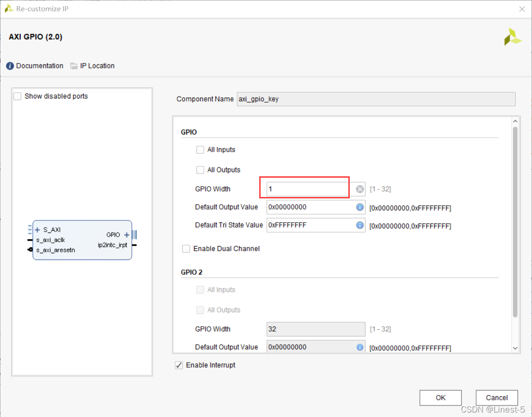
Task: Select the ip2intc_irpt port on block
Action: 113,245
